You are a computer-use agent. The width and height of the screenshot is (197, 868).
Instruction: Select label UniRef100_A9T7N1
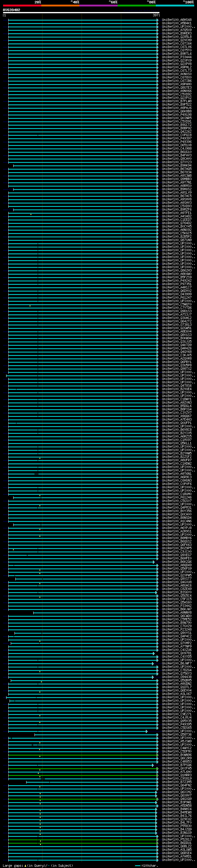(177, 182)
